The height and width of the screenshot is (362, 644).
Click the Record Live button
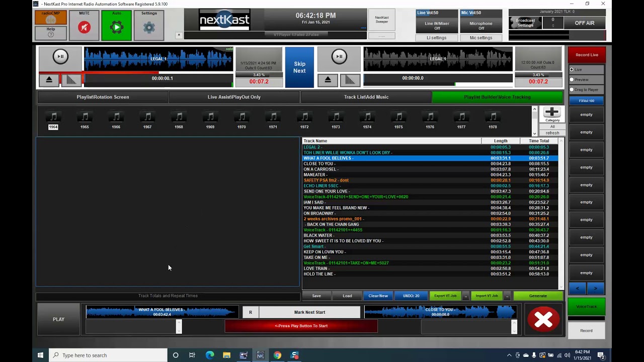[x=587, y=55]
